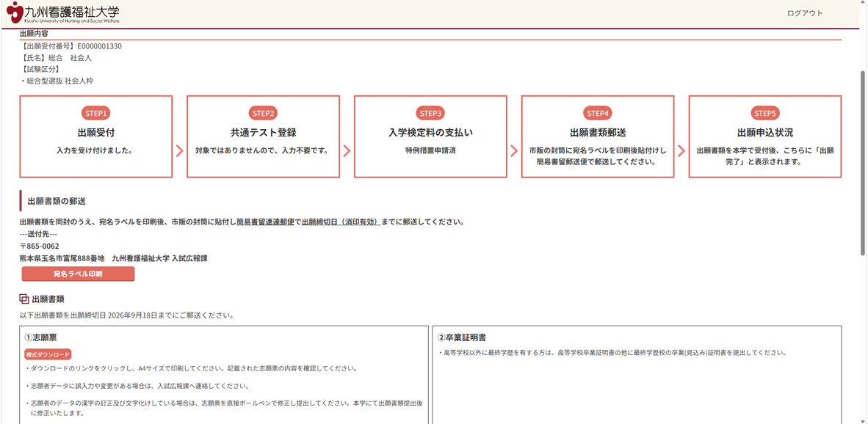Viewport: 868px width, 424px height.
Task: Click the 入力を受け付けました。 status text
Action: coord(95,150)
